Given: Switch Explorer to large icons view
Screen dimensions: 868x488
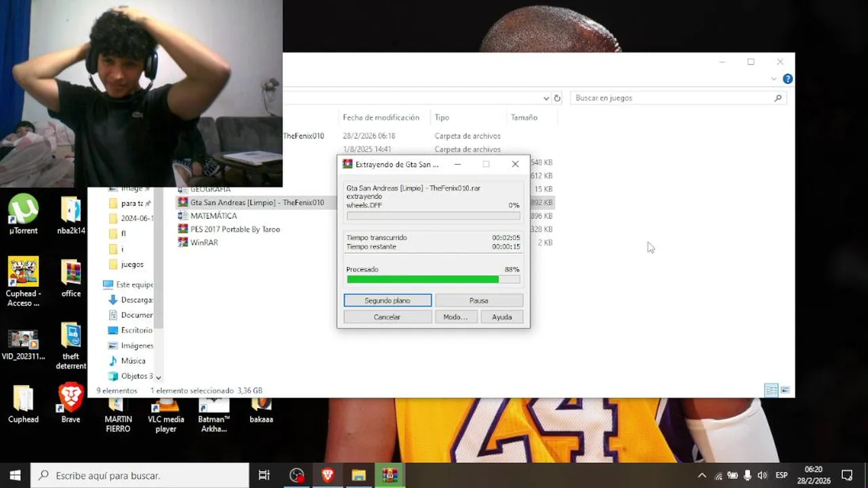Looking at the screenshot, I should click(785, 390).
